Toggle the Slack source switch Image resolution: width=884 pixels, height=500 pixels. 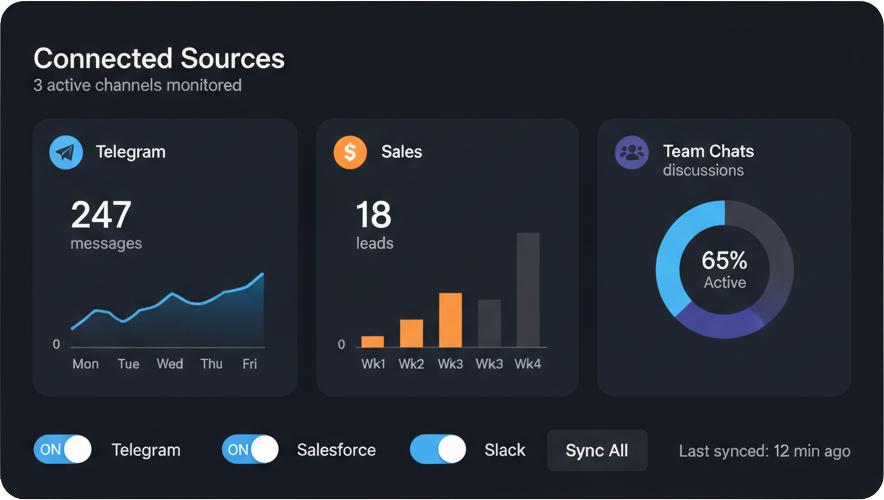point(438,450)
